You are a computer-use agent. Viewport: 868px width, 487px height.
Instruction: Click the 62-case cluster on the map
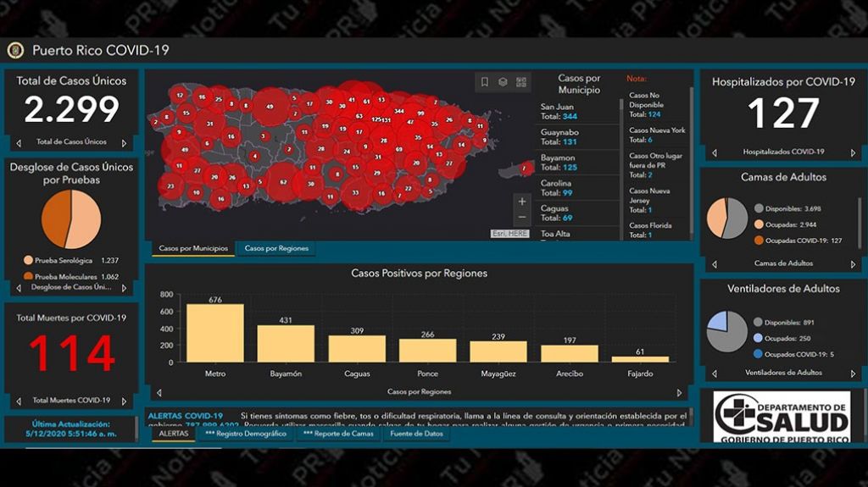coord(283,182)
